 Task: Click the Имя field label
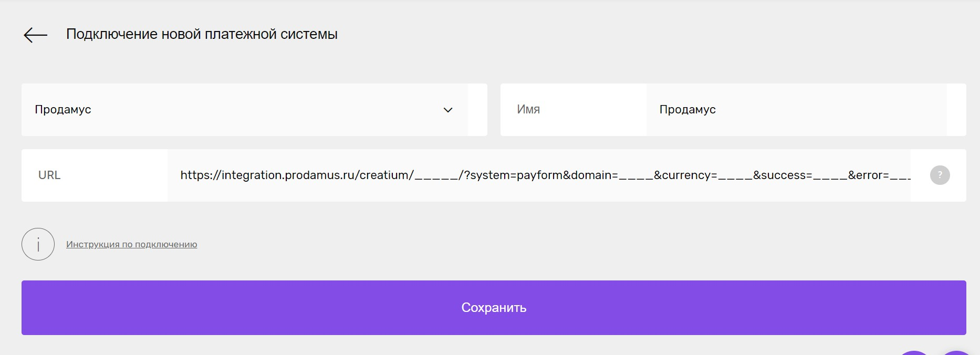pyautogui.click(x=528, y=109)
